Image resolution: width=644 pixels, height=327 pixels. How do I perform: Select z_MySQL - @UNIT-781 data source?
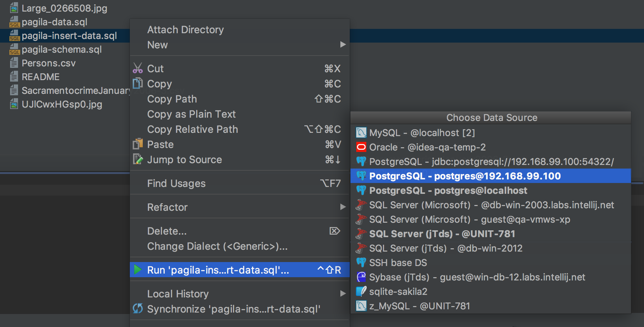tap(491, 306)
